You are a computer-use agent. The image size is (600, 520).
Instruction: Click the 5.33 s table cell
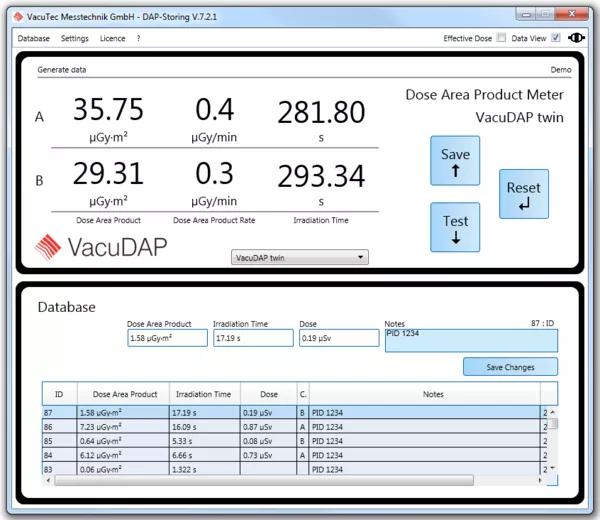[205, 441]
